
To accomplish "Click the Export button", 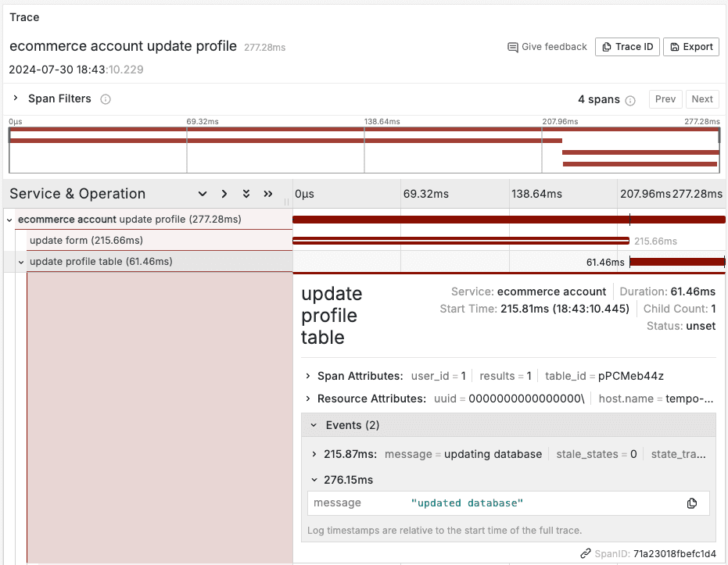I will click(691, 46).
